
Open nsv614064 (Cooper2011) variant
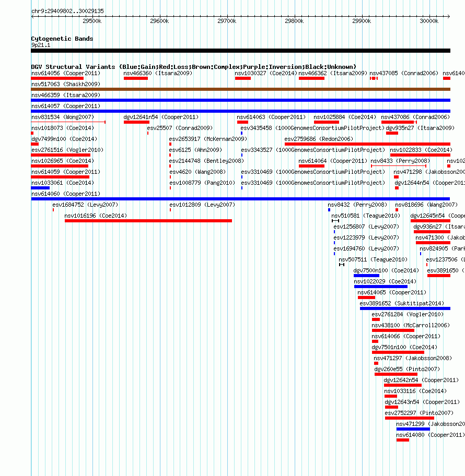pos(333,161)
